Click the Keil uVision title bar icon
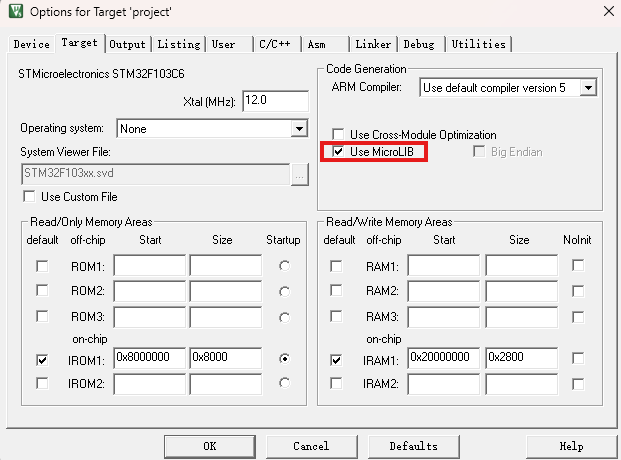Image resolution: width=621 pixels, height=460 pixels. 16,11
